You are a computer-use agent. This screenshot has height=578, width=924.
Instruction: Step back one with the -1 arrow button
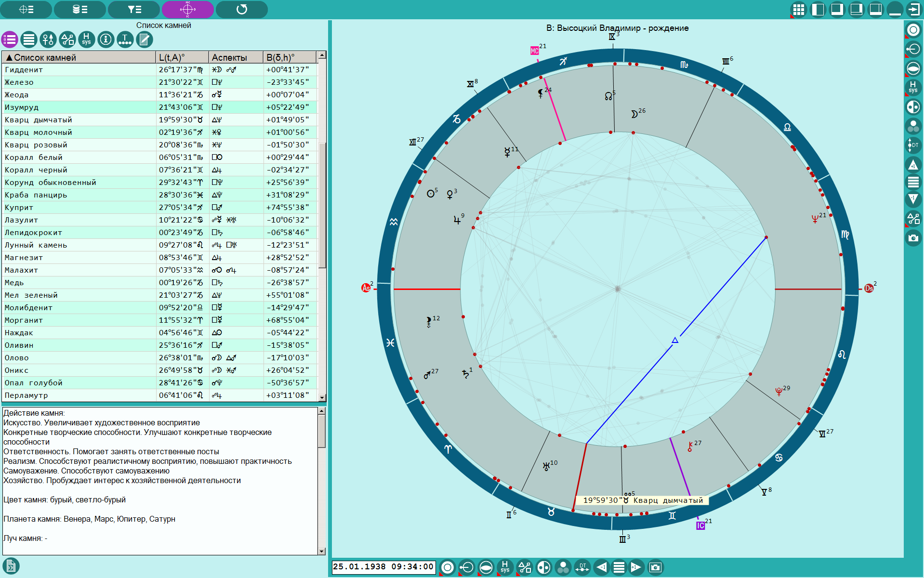[x=601, y=567]
